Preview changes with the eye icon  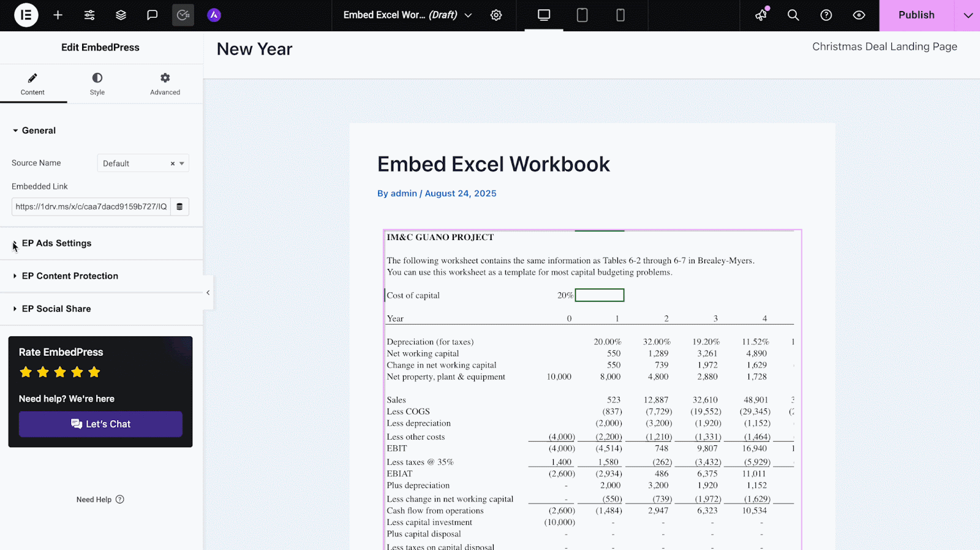point(859,15)
